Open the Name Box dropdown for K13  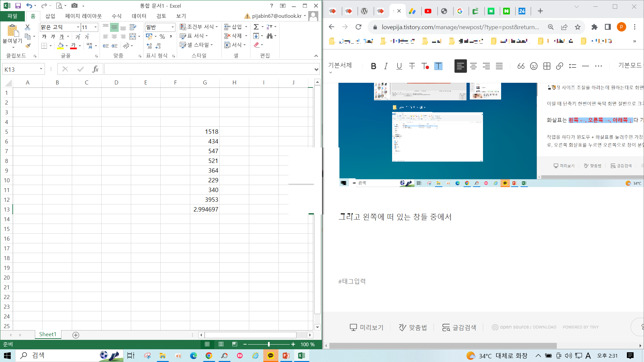[41, 69]
